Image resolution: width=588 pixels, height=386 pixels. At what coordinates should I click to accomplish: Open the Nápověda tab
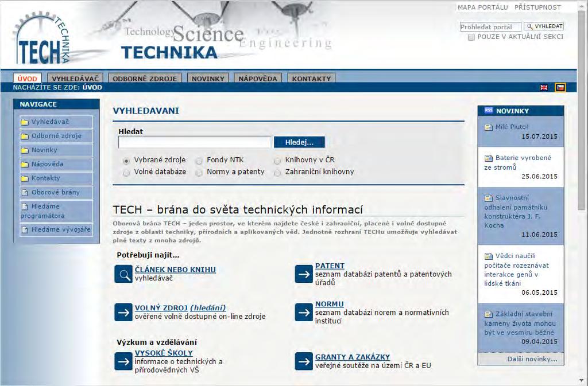point(258,78)
